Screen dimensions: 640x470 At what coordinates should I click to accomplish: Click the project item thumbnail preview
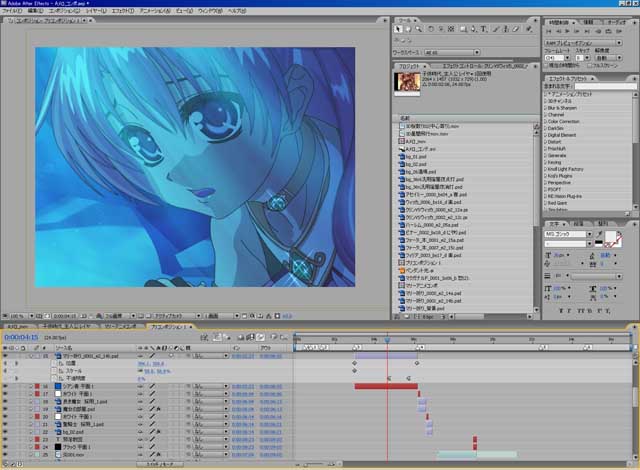pyautogui.click(x=407, y=82)
